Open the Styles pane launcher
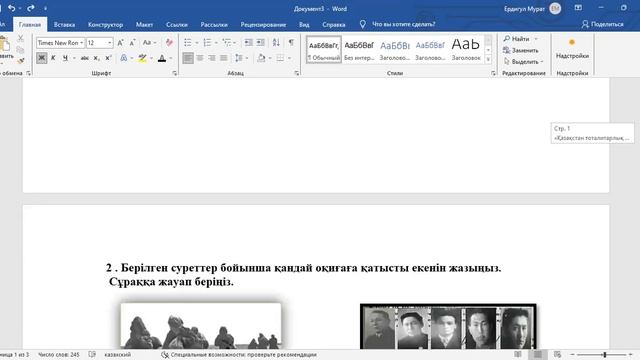This screenshot has width=640, height=360. point(493,73)
